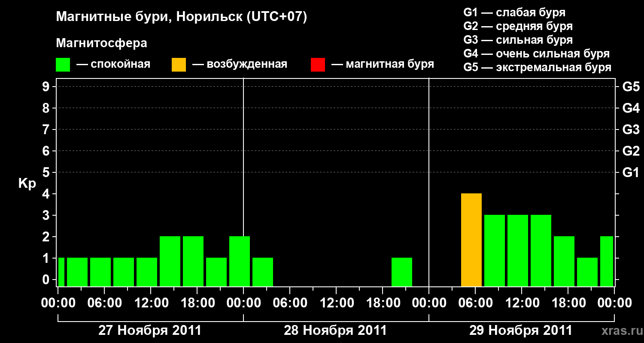Screen dimensions: 644x343
Task: Click the lone green bar on 28 November evening
Action: point(402,272)
